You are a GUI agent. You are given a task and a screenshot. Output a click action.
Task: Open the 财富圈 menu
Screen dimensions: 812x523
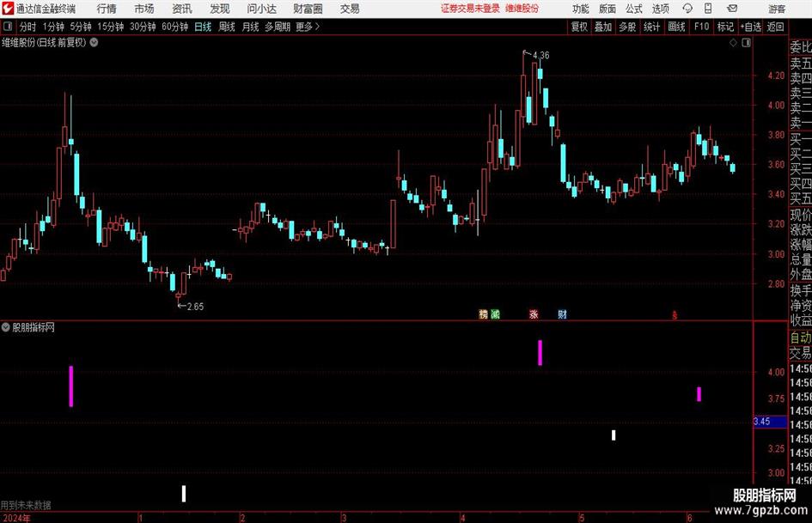click(308, 9)
